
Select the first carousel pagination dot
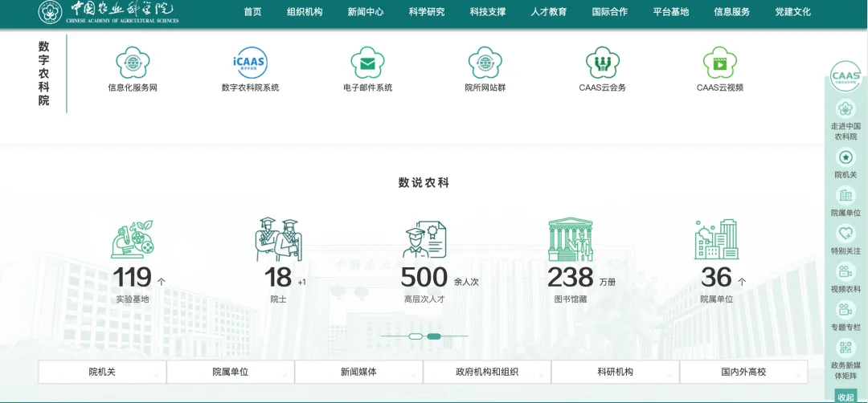(416, 336)
